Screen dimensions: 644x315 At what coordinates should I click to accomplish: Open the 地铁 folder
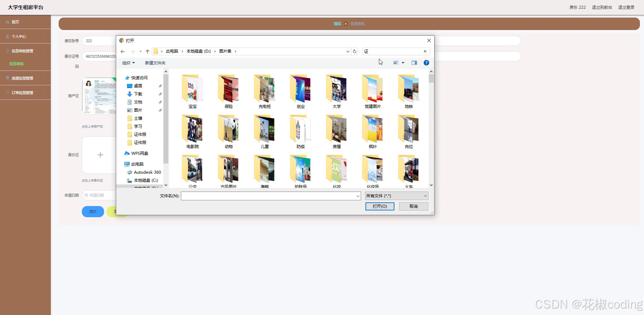click(x=409, y=91)
